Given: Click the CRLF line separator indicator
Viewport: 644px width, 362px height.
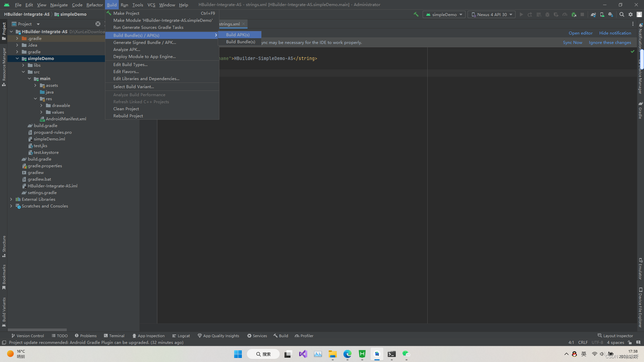Looking at the screenshot, I should coord(583,343).
